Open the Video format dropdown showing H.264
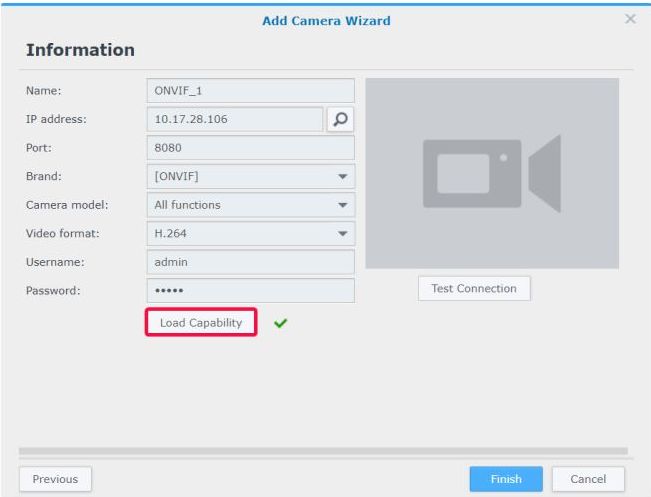The width and height of the screenshot is (651, 497). (x=250, y=234)
